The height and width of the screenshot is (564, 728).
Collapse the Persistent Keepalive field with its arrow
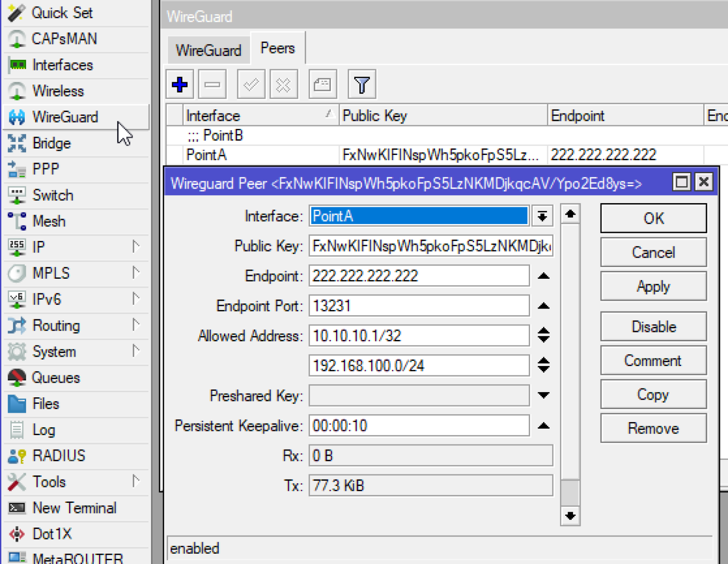point(544,426)
